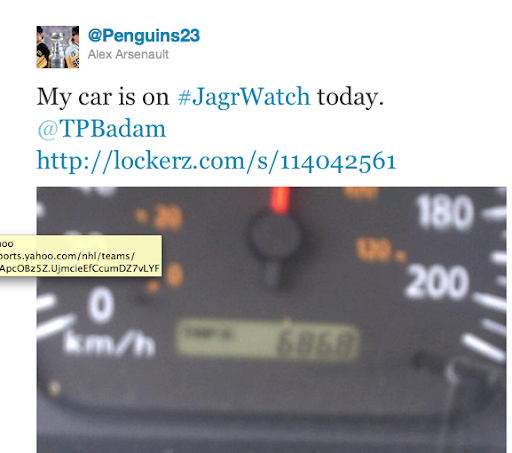The height and width of the screenshot is (453, 512).
Task: Click the orange 120 gauge marking
Action: 373,249
